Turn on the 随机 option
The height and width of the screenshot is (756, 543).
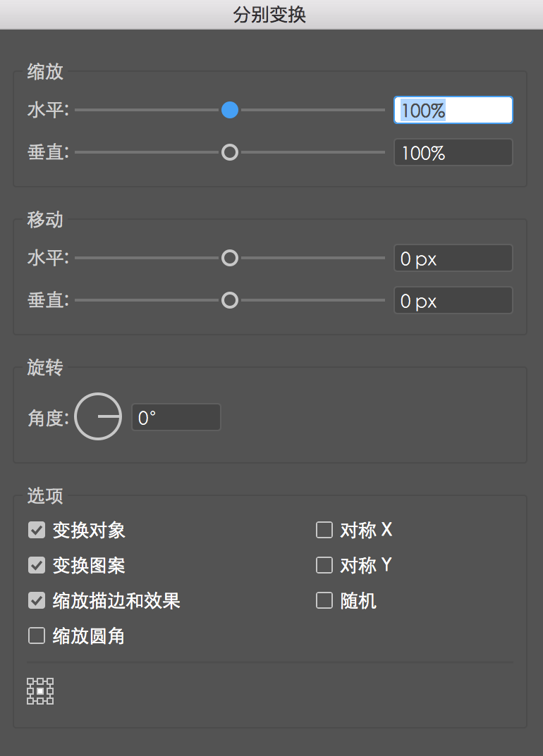(x=324, y=600)
